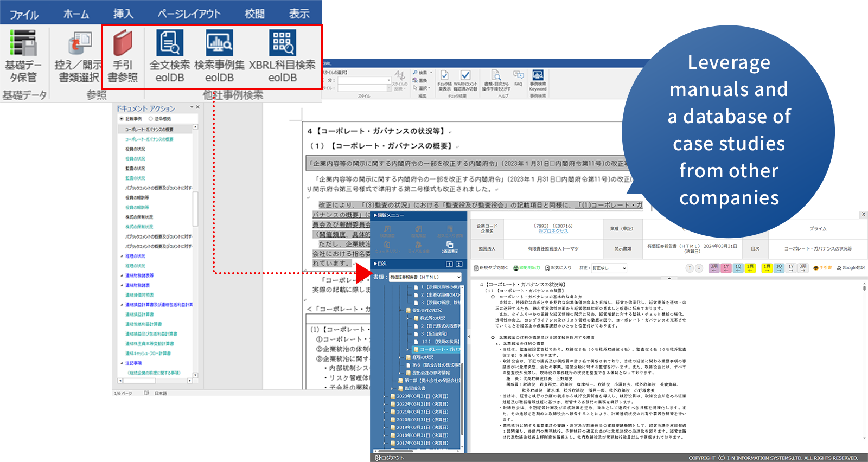This screenshot has width=868, height=462.
Task: Click the スタイルの反映 ribbon button
Action: 400,80
